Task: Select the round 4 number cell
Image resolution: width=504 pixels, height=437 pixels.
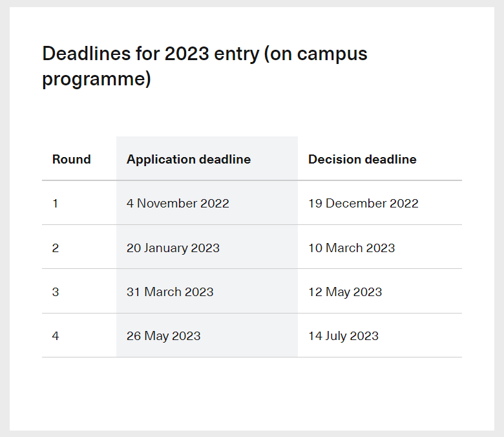Action: pyautogui.click(x=56, y=336)
